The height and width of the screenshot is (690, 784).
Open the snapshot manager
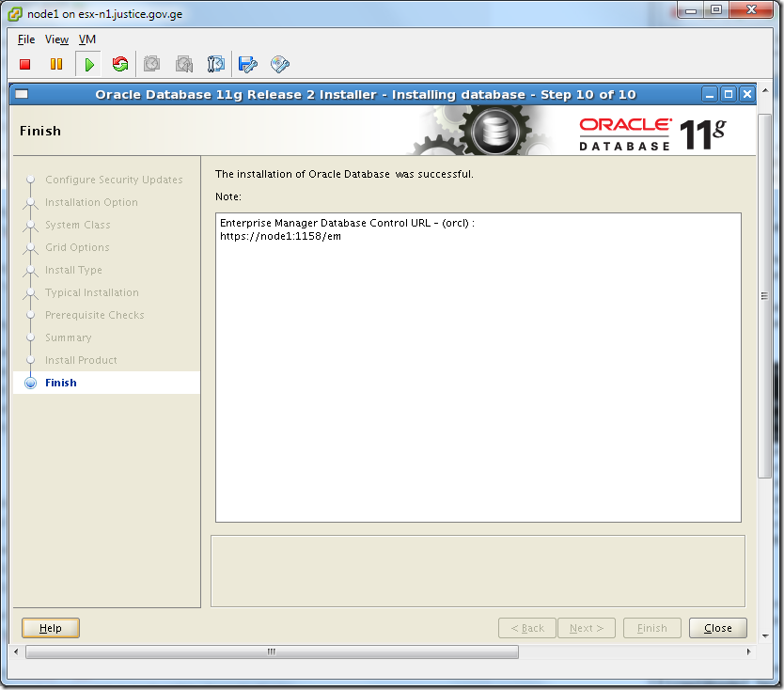[215, 64]
